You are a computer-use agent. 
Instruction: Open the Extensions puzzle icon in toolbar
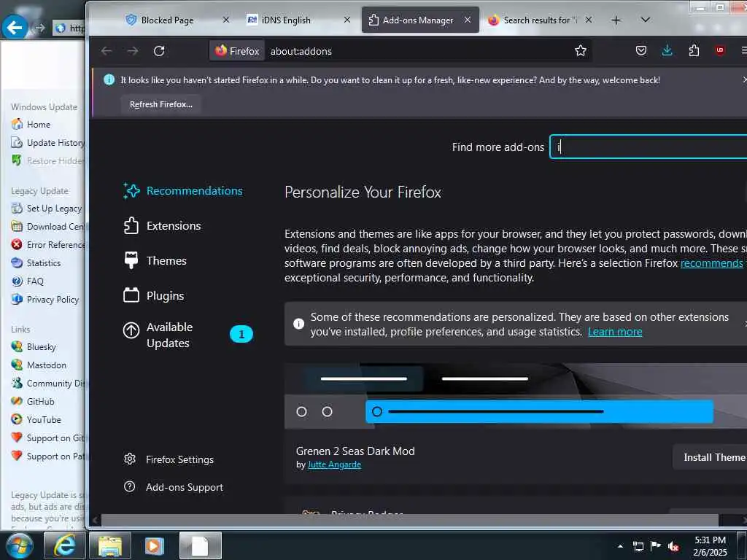tap(694, 50)
